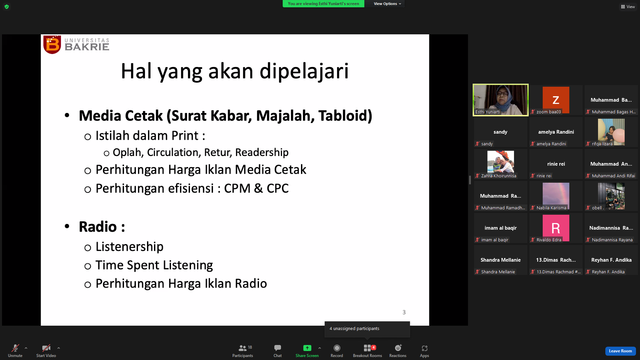Click the View layout button

click(628, 7)
